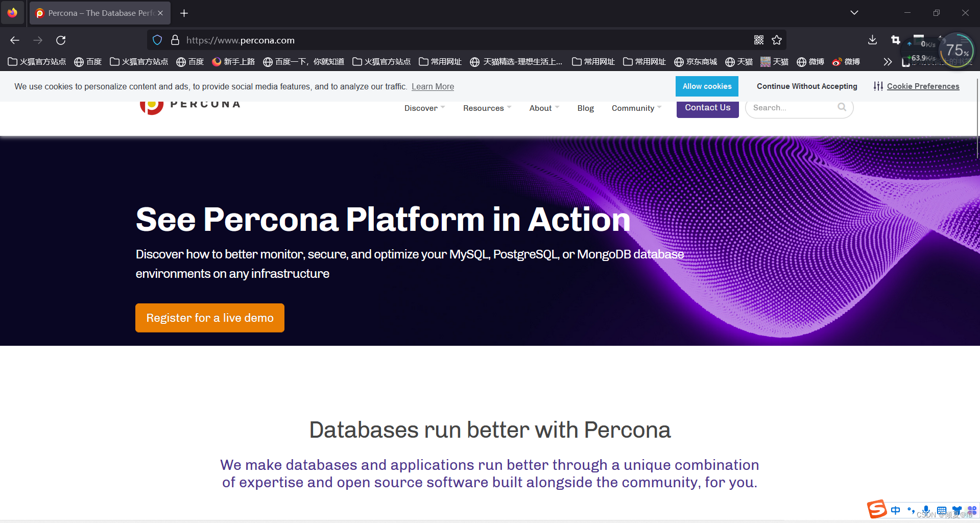The width and height of the screenshot is (980, 523).
Task: Open the 天猫精选-理想生活上 bookmark
Action: [516, 62]
